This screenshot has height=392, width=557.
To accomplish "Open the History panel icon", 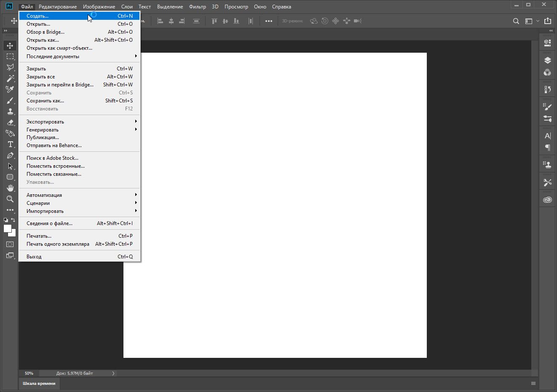I will (x=547, y=89).
